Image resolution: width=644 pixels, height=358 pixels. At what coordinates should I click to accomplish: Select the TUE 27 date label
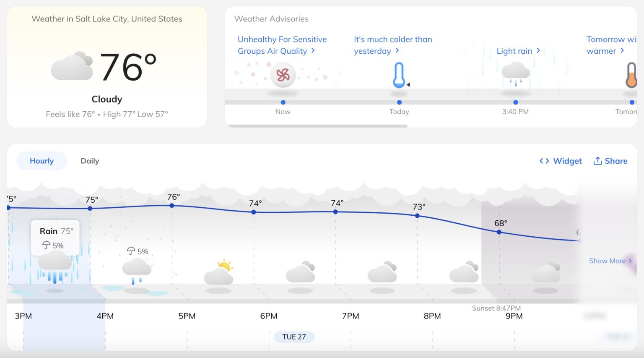pyautogui.click(x=294, y=336)
